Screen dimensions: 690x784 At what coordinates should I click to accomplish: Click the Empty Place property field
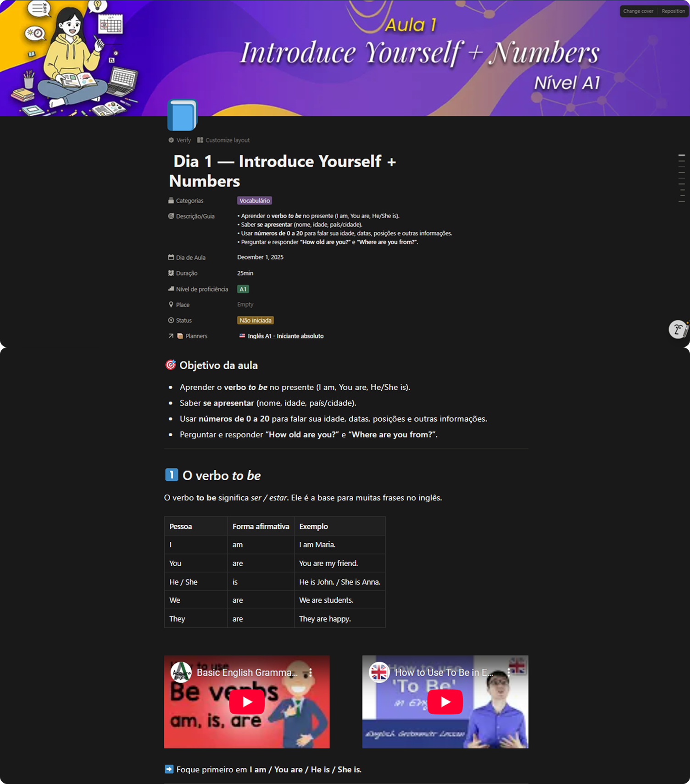245,305
